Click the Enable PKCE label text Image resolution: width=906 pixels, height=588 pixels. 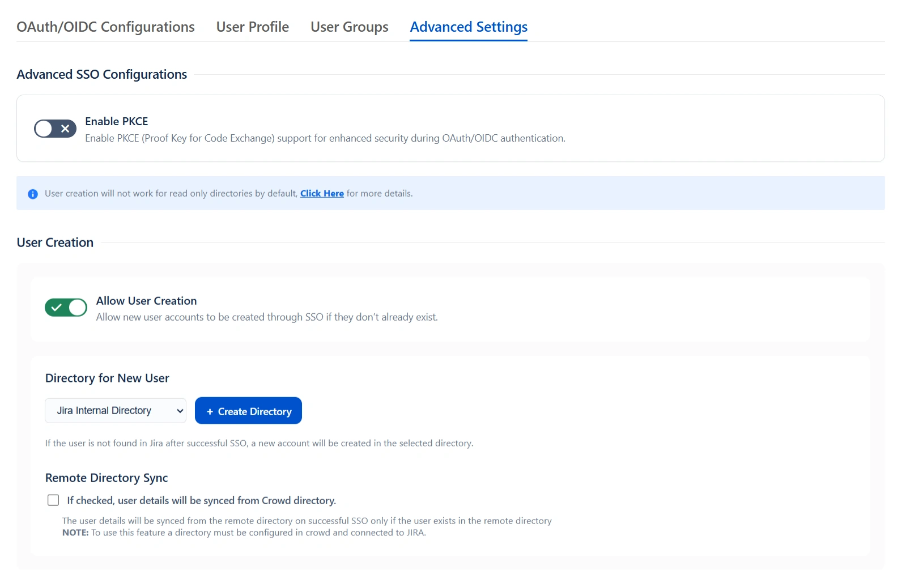click(x=117, y=121)
